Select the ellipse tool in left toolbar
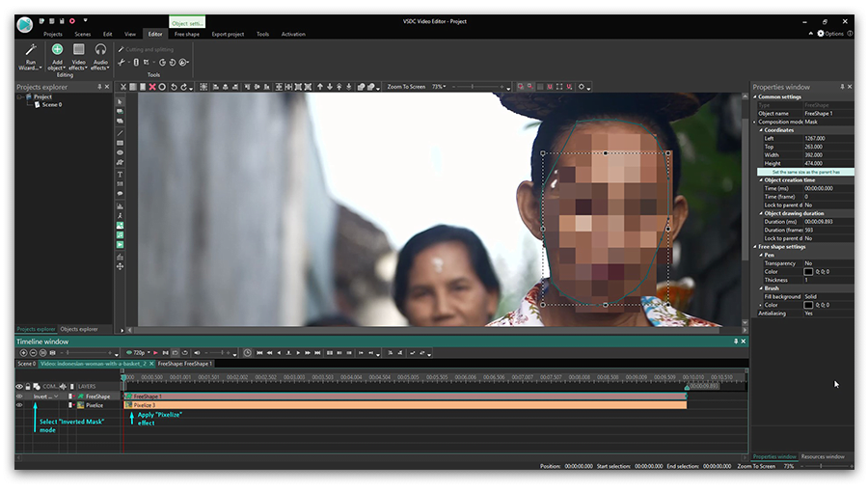Screen dimensions: 868x492 coord(120,152)
